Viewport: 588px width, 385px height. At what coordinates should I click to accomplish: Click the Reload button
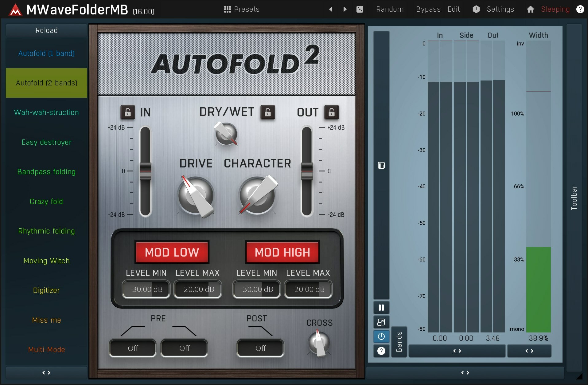tap(46, 30)
